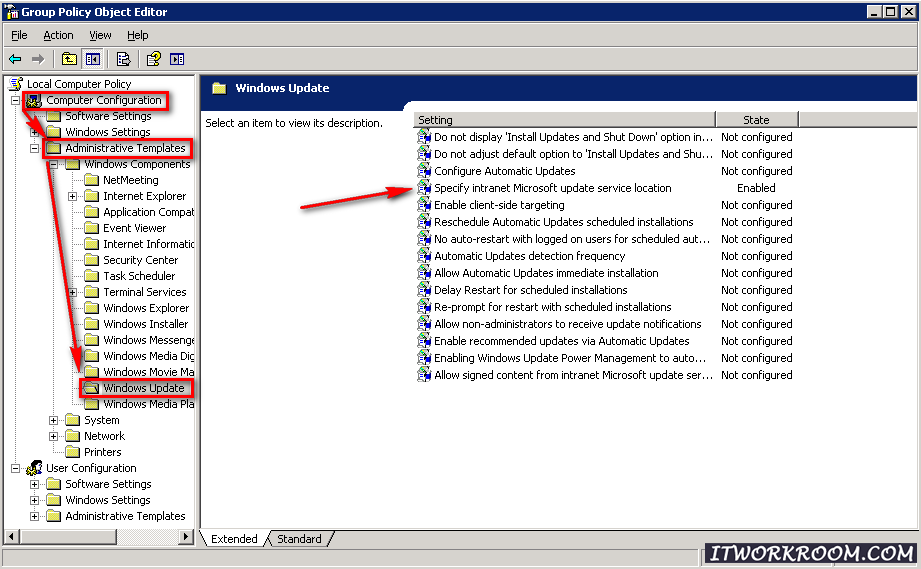Select the Terminal Services folder icon
Screen dimensions: 921x569
(x=91, y=292)
